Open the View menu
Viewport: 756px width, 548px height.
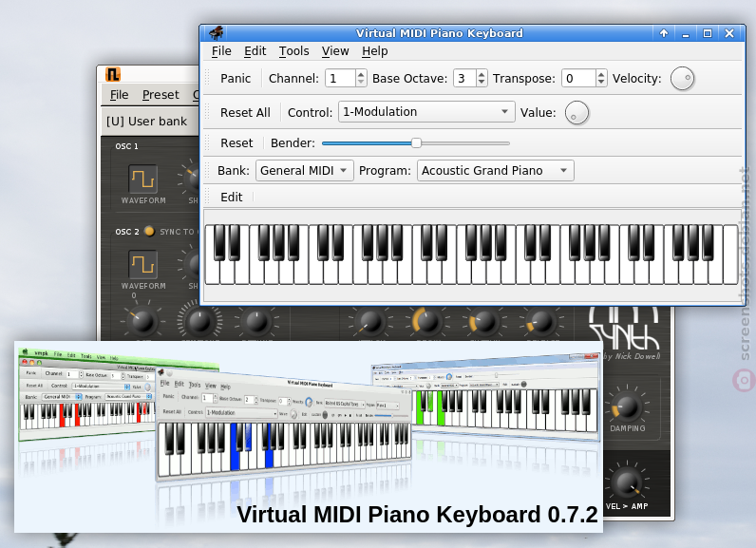(335, 51)
